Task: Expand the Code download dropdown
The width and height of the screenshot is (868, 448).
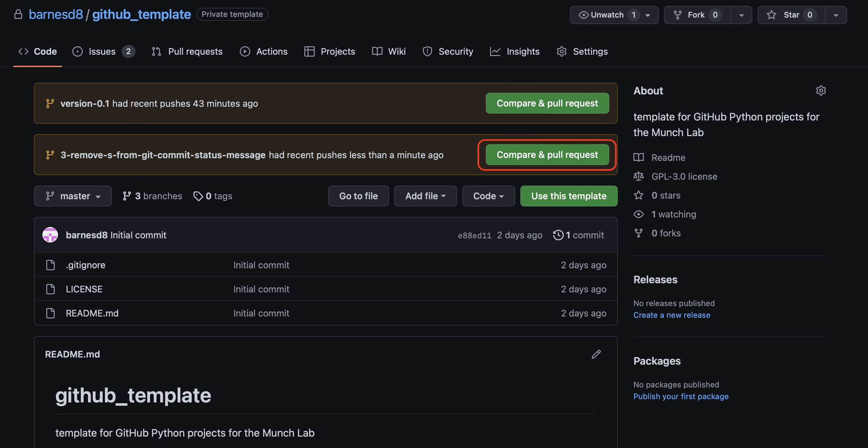Action: 488,196
